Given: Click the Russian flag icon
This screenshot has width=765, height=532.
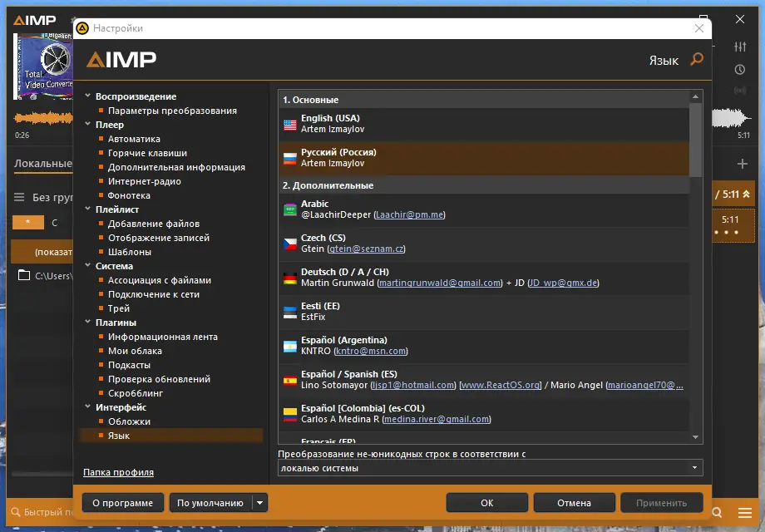Looking at the screenshot, I should click(290, 159).
